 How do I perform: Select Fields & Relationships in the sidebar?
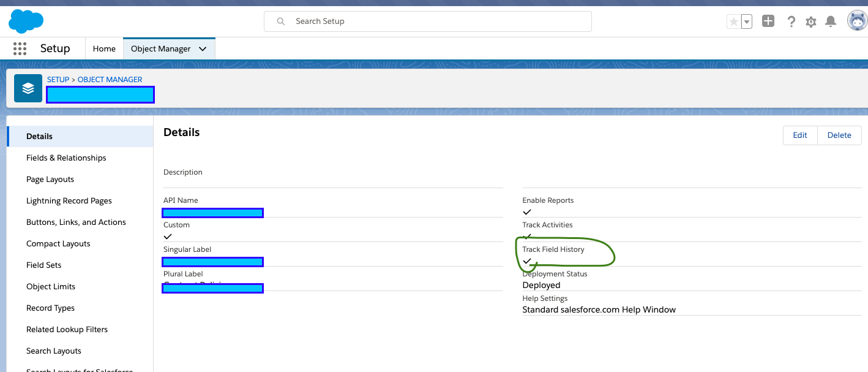click(x=66, y=158)
